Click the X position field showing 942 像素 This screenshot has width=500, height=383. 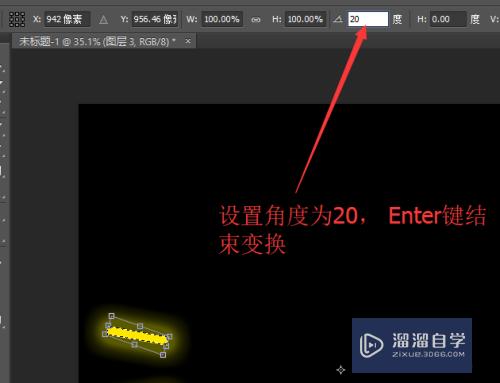point(67,19)
